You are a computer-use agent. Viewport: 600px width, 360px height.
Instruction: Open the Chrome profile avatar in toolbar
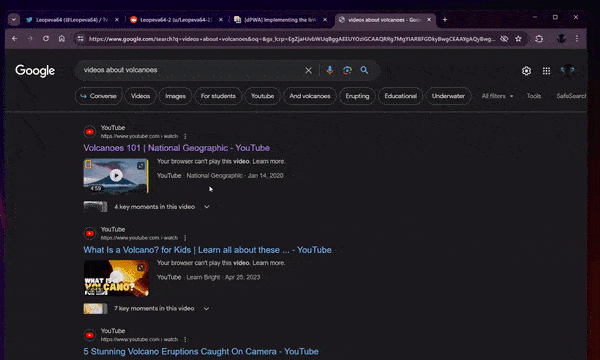click(x=561, y=39)
